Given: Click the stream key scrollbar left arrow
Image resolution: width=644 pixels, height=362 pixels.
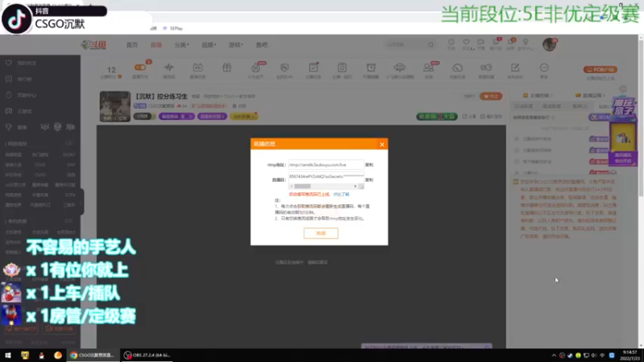Looking at the screenshot, I should [291, 187].
